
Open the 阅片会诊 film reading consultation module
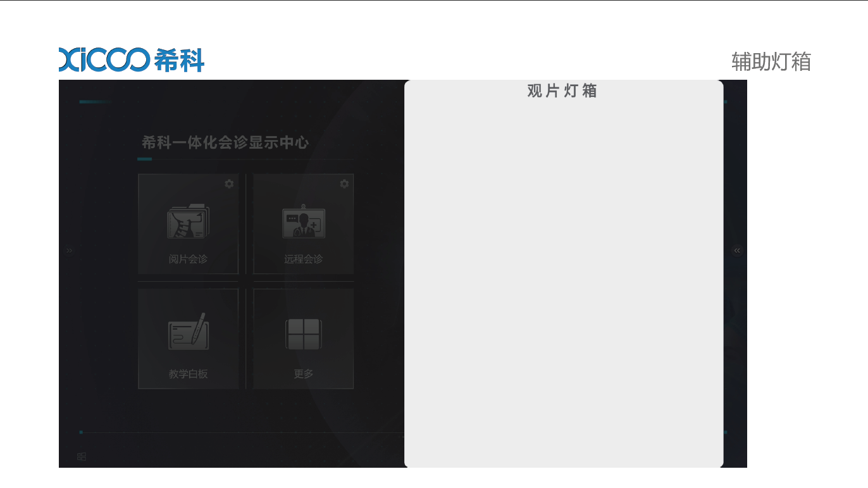(188, 225)
